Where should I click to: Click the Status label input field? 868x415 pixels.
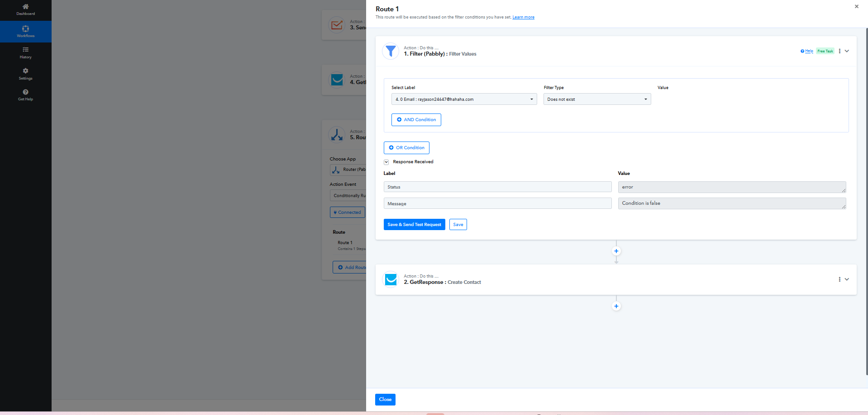[497, 187]
